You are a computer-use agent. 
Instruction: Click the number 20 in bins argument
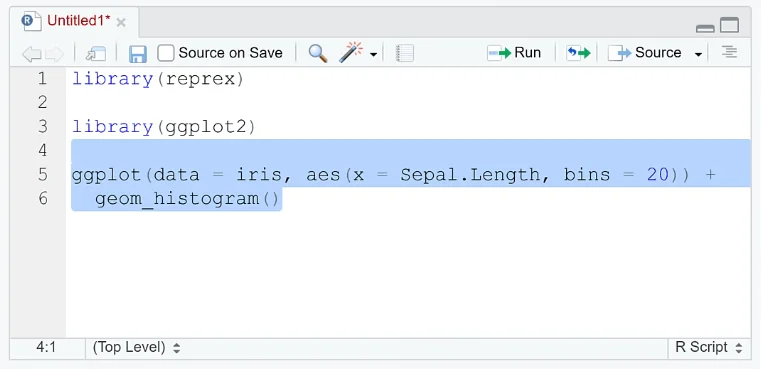(x=658, y=174)
